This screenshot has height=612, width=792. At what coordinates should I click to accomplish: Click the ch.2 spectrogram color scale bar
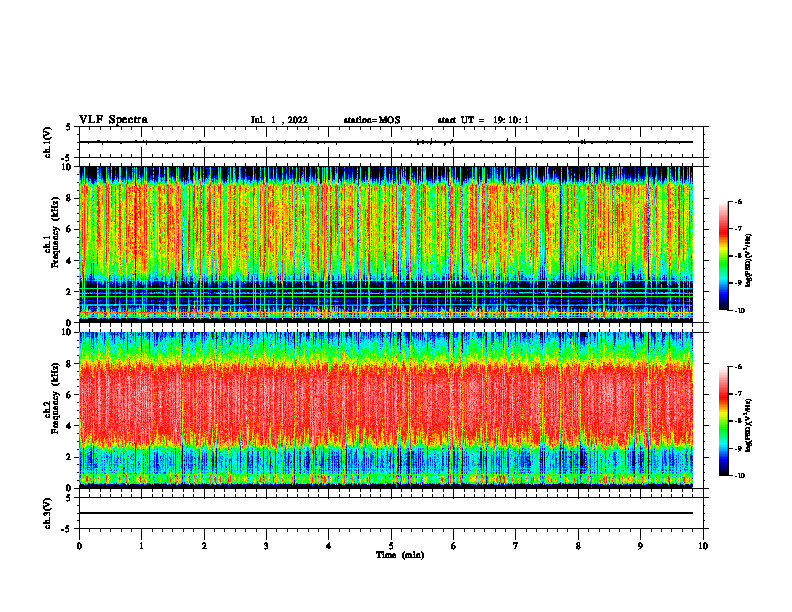coord(723,421)
